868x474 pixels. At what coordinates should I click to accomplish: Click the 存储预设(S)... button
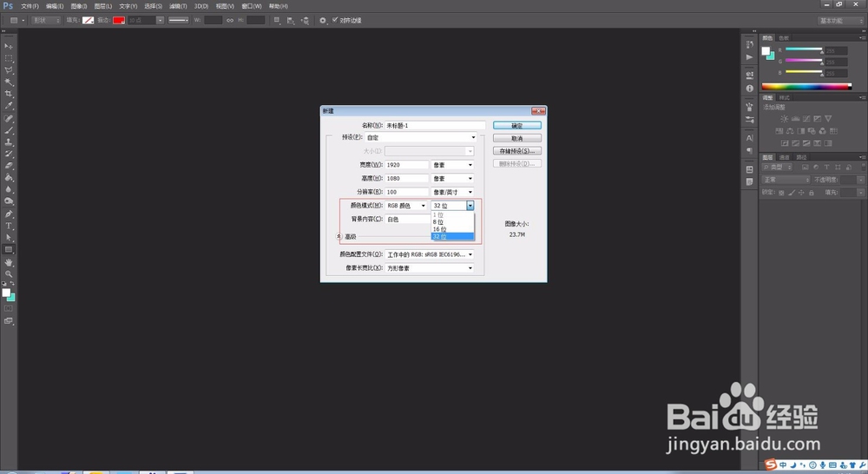click(x=517, y=151)
